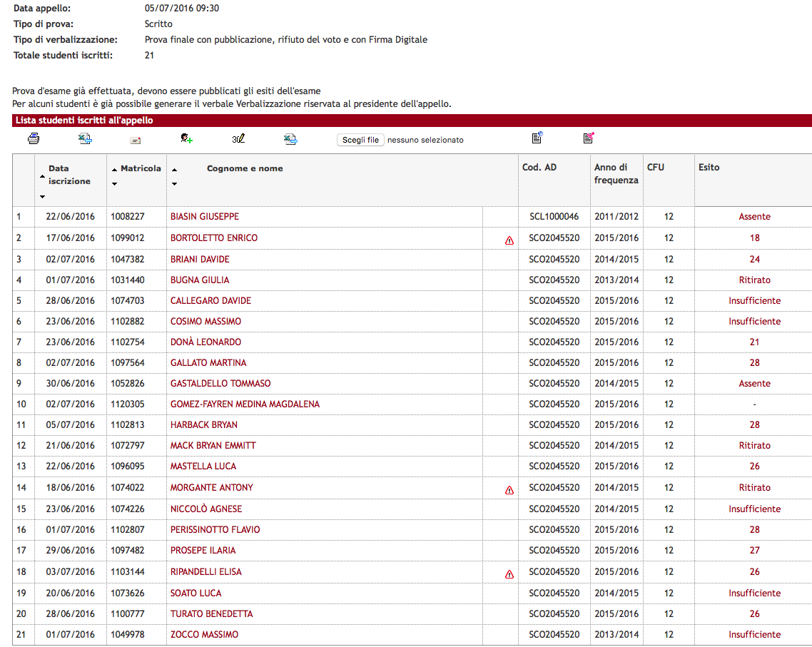The width and height of the screenshot is (812, 647).
Task: Click the SOATO LUCA link
Action: 196,593
